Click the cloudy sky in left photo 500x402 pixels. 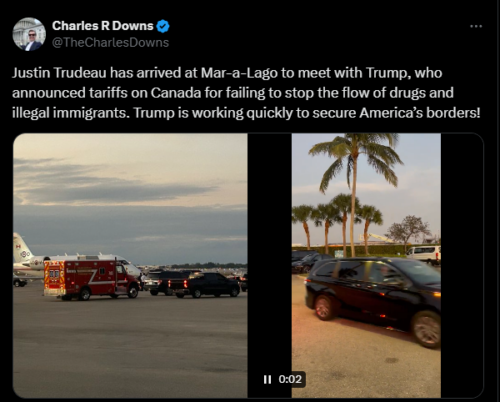pos(130,187)
